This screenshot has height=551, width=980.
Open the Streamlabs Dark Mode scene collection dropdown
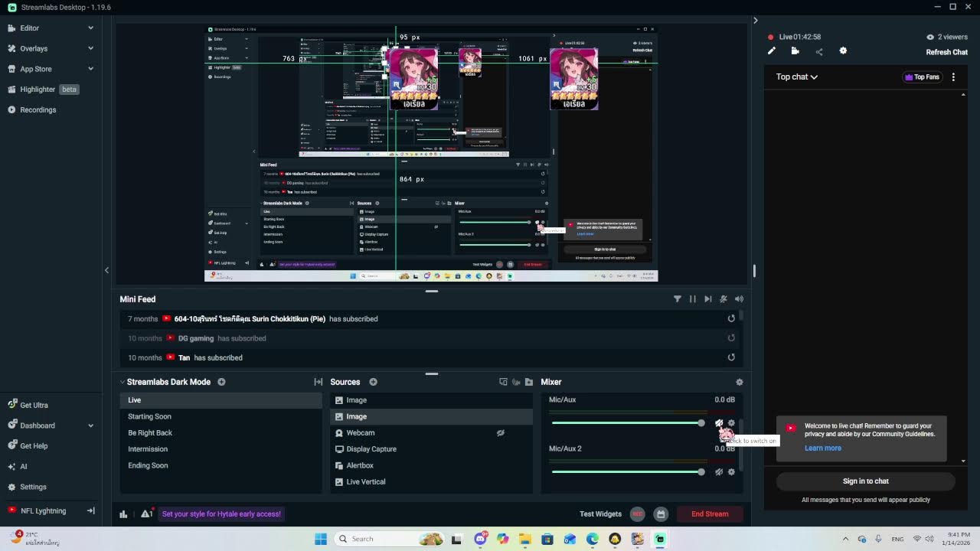click(165, 382)
